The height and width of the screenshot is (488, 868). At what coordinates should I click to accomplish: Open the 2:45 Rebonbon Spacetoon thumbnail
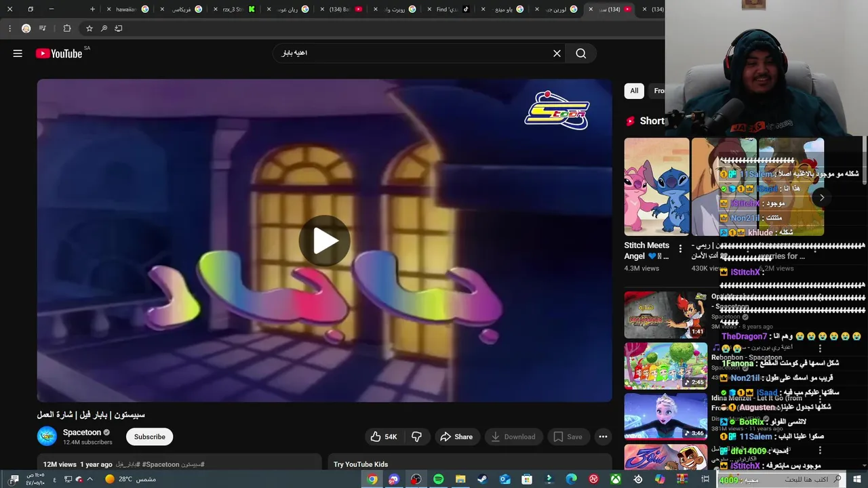pyautogui.click(x=665, y=366)
